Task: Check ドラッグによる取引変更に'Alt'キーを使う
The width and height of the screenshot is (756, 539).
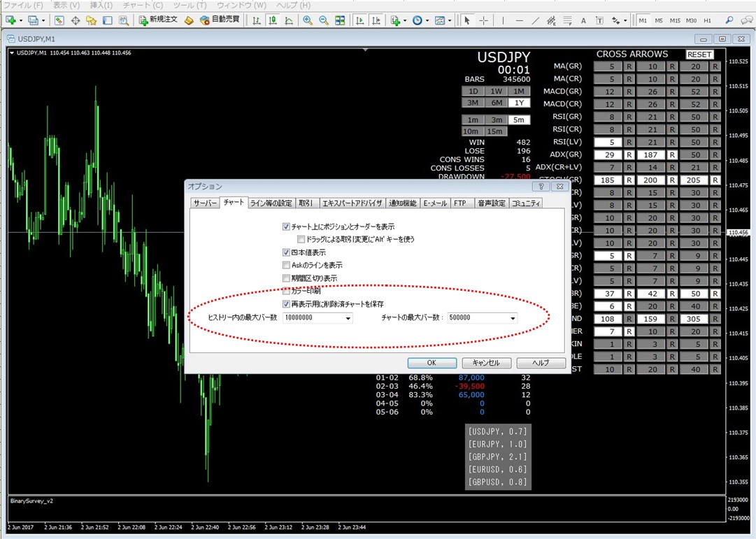Action: 301,238
